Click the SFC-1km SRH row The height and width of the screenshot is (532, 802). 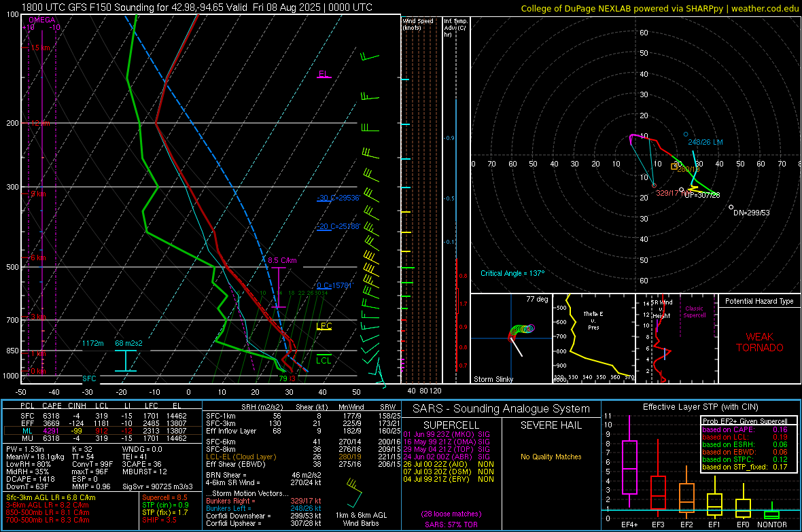[x=303, y=416]
